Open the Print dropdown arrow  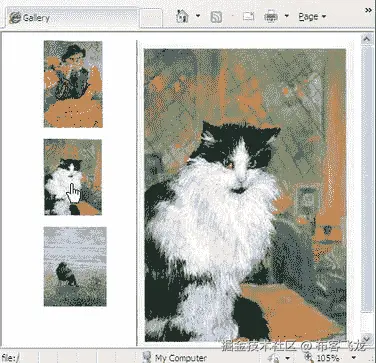(x=286, y=16)
